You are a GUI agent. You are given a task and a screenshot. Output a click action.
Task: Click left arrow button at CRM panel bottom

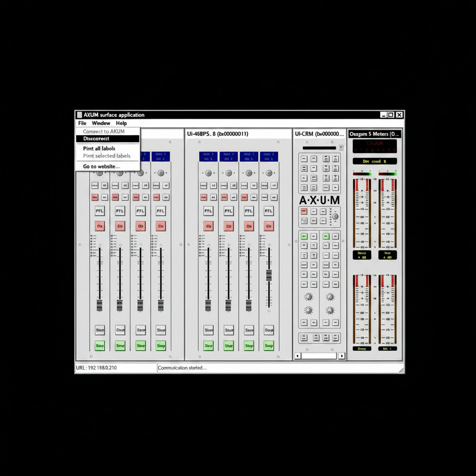297,356
